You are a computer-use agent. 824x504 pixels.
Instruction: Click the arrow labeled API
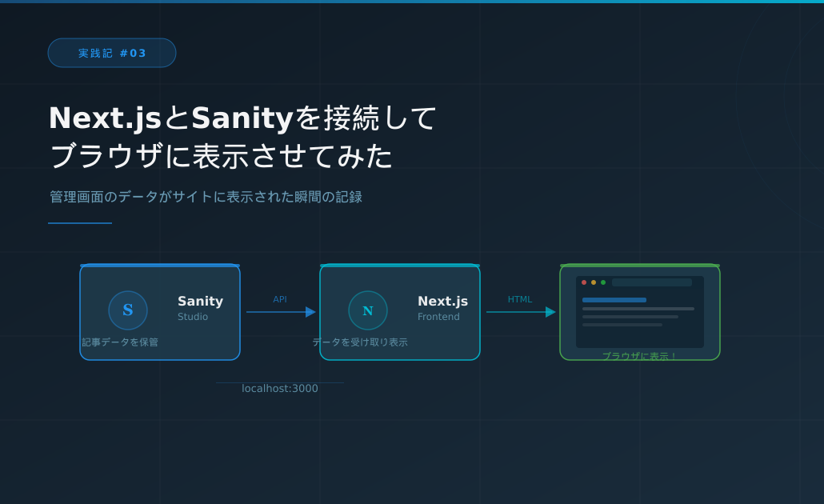pos(280,312)
